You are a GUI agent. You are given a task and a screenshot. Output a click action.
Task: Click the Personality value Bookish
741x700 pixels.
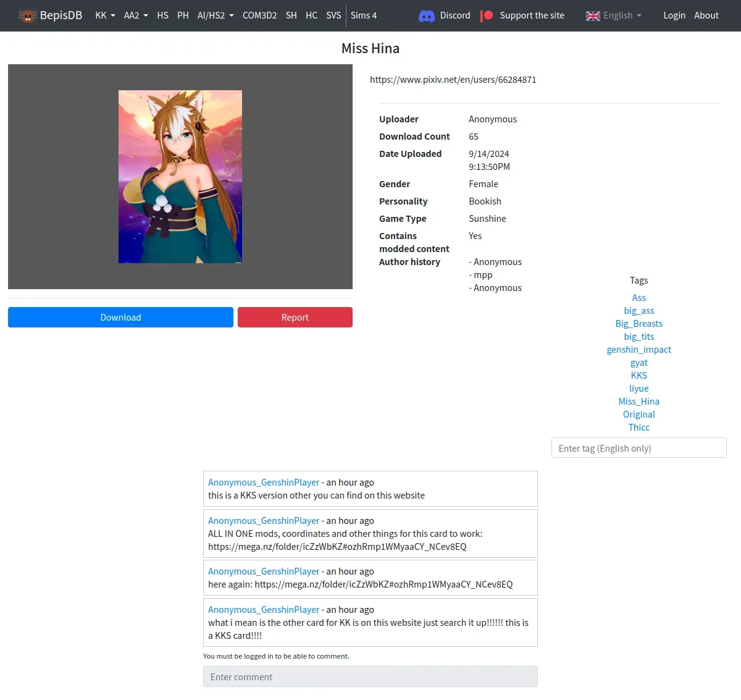[485, 201]
